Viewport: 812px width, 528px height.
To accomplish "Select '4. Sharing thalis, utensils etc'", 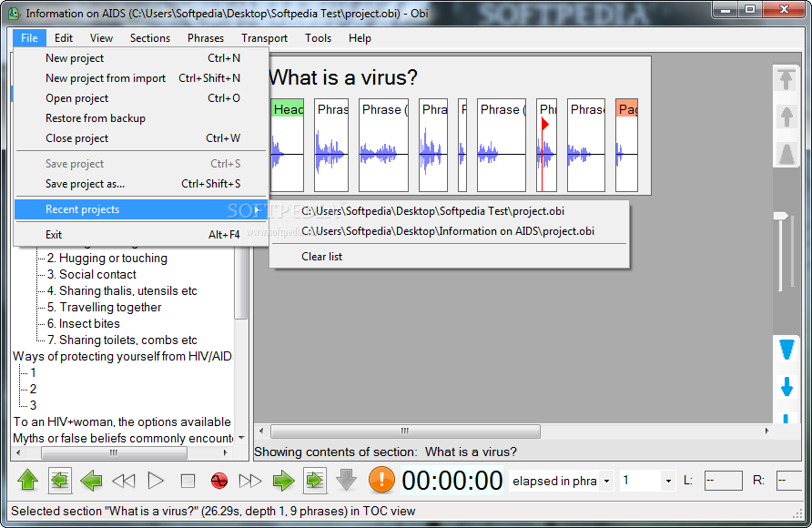I will 122,291.
